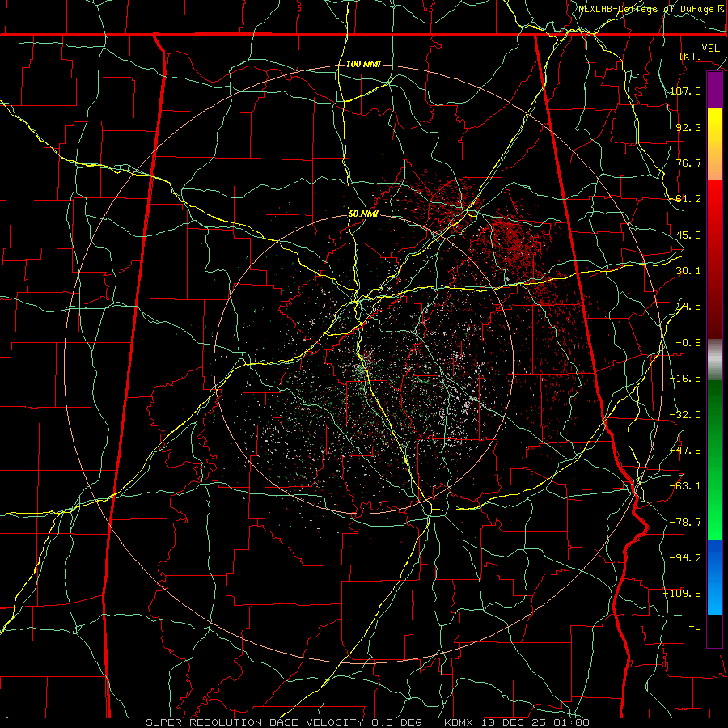728x728 pixels.
Task: Click the -94.2 scale value
Action: 685,557
